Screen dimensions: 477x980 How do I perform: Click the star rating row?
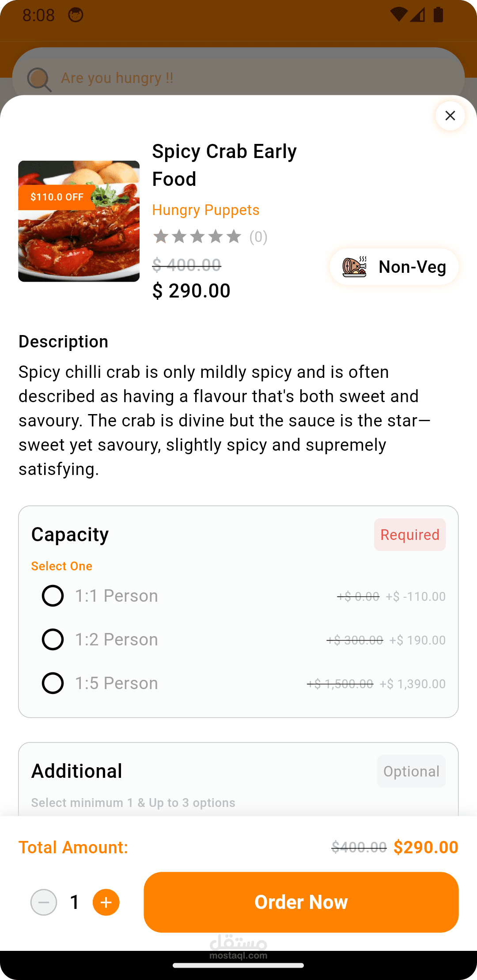197,237
